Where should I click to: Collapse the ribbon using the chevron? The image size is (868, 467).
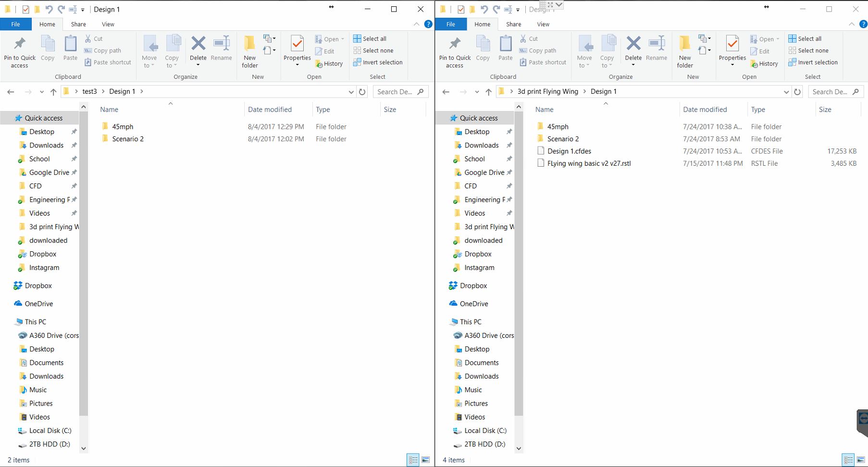click(x=416, y=24)
